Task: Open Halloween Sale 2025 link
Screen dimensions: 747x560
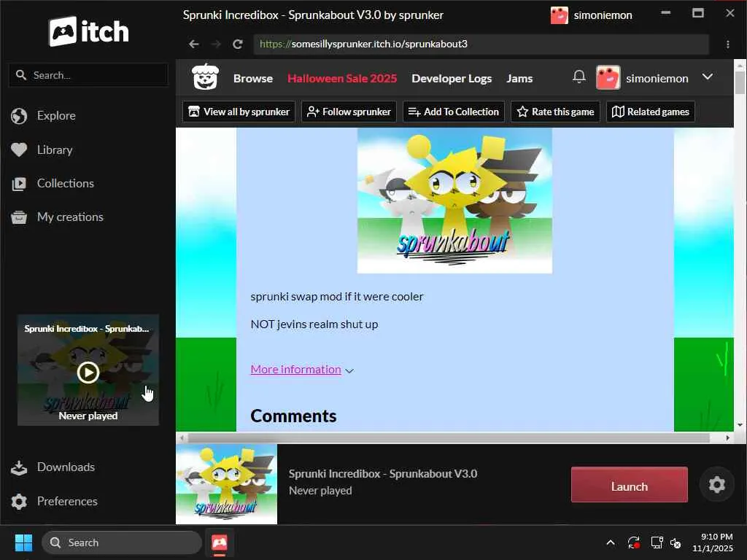Action: click(x=342, y=79)
